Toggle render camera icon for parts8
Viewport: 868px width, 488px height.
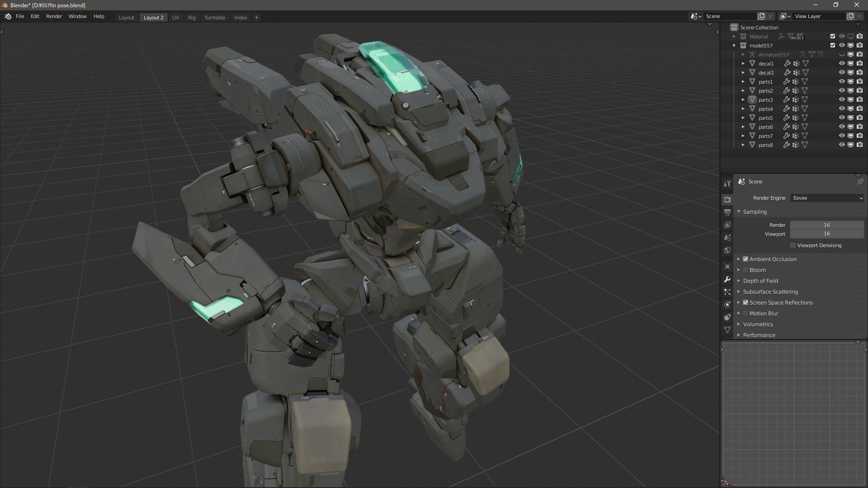point(859,145)
